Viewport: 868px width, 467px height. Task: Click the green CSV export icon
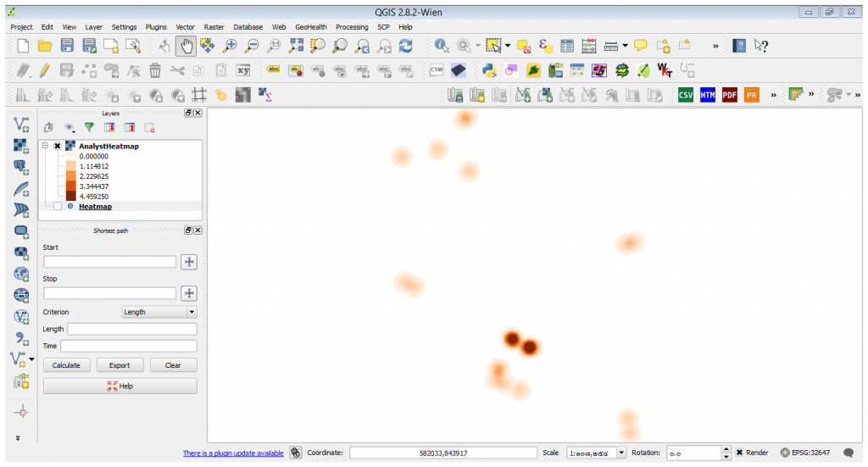(x=685, y=95)
